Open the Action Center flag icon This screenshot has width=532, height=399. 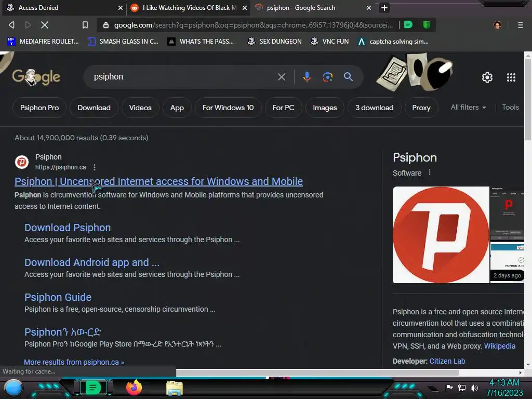point(449,388)
